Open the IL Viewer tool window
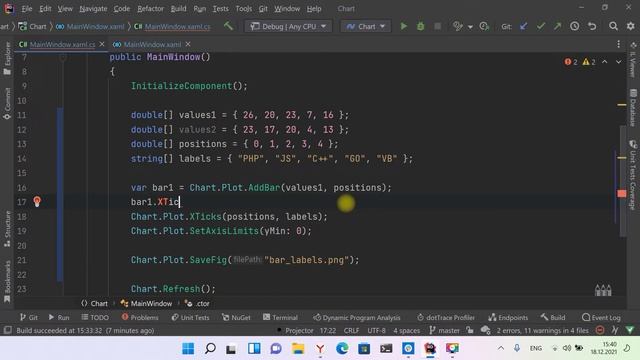 pos(633,60)
